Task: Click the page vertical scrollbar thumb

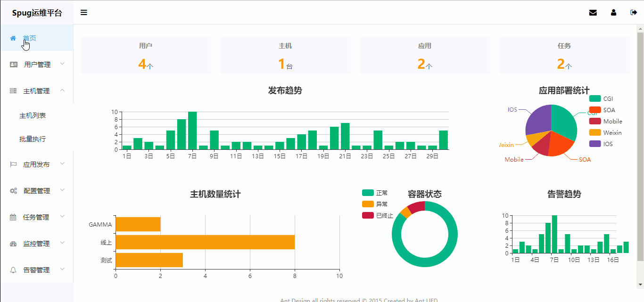Action: click(640, 147)
